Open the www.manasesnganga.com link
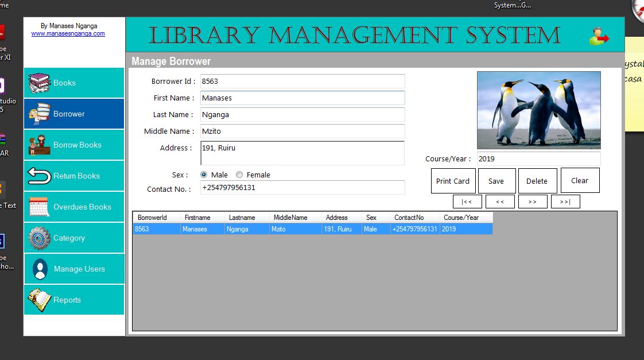 [x=68, y=34]
